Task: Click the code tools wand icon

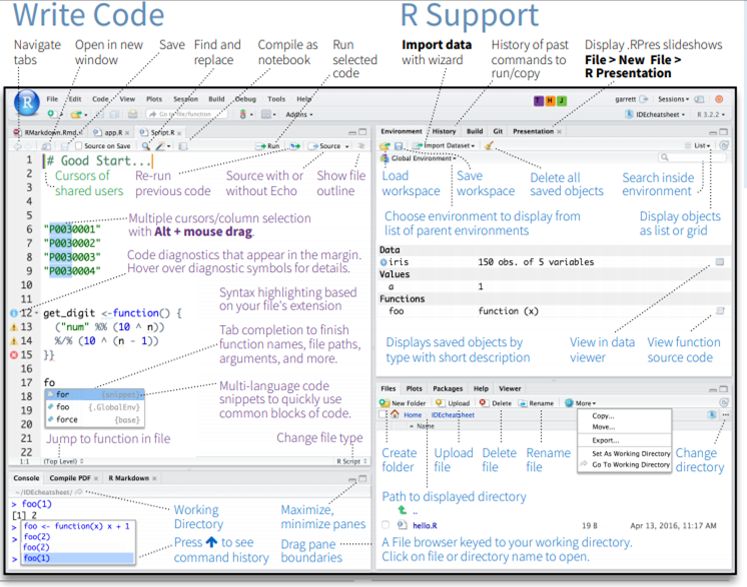Action: (x=161, y=146)
